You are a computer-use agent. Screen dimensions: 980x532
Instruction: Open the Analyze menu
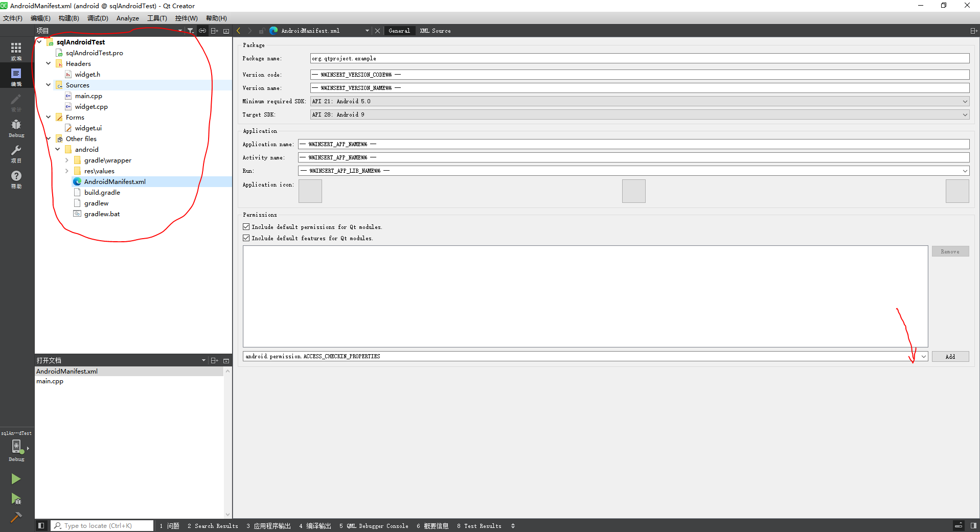coord(128,18)
